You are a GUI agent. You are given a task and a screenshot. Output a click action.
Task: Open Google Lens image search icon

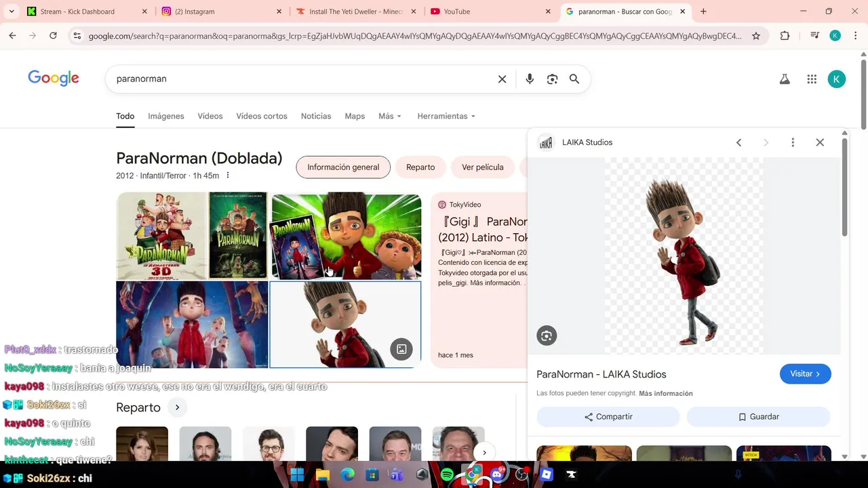click(x=552, y=79)
